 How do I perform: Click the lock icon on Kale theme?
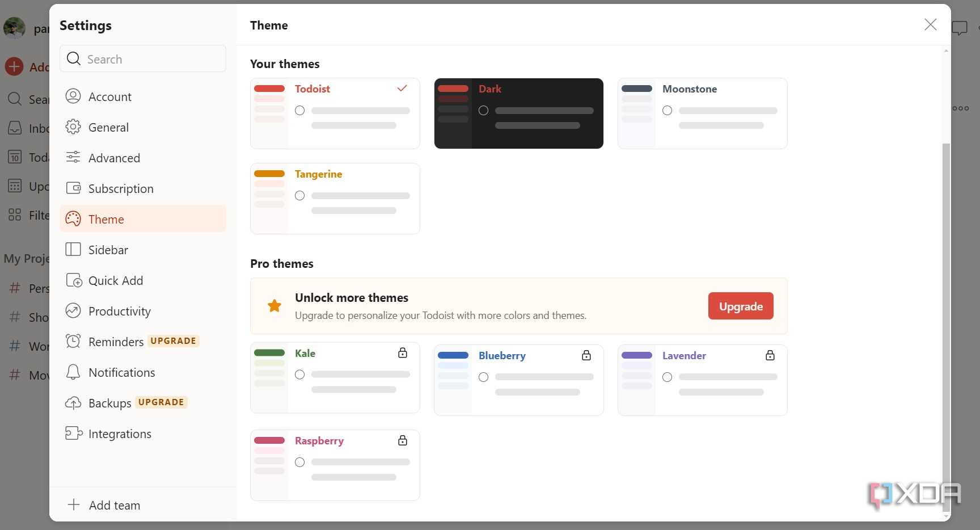pyautogui.click(x=403, y=353)
